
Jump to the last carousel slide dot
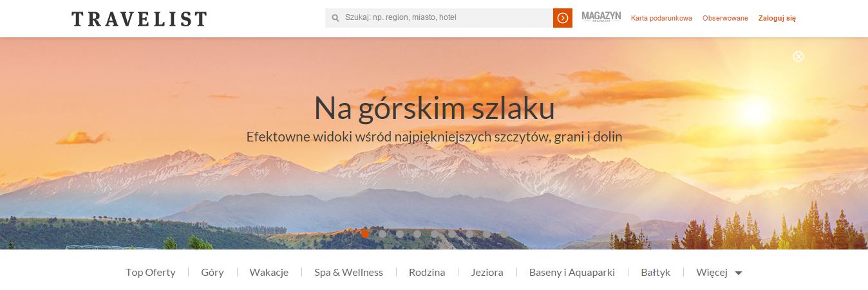(x=504, y=234)
